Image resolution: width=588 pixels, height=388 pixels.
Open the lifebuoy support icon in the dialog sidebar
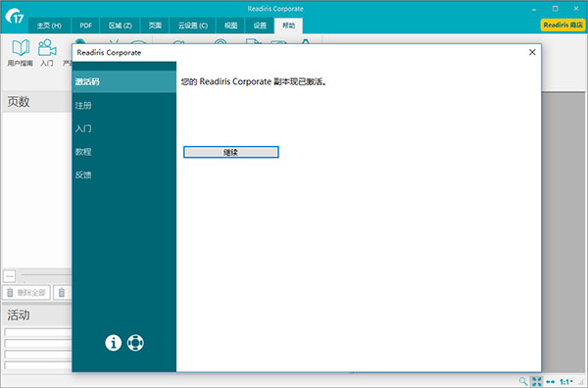(135, 343)
